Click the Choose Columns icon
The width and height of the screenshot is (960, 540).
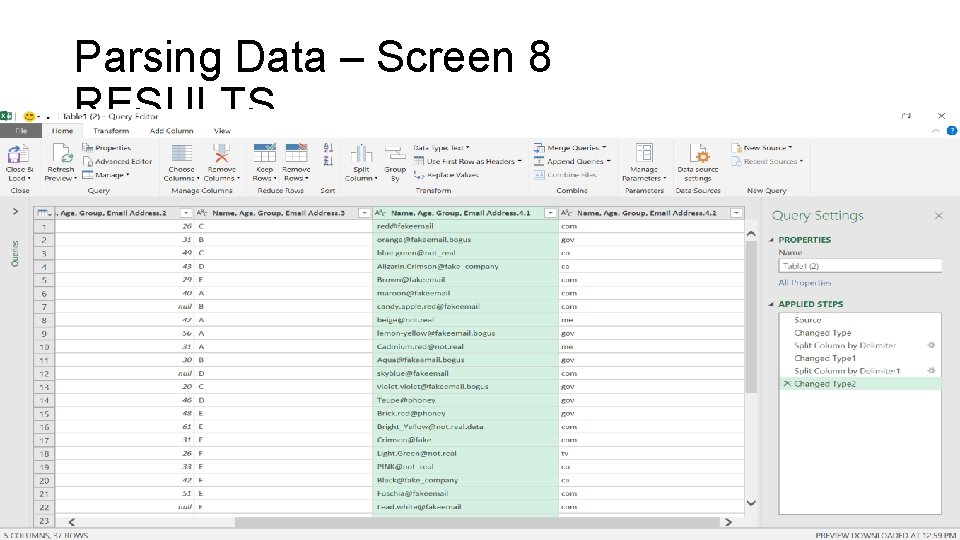[181, 154]
